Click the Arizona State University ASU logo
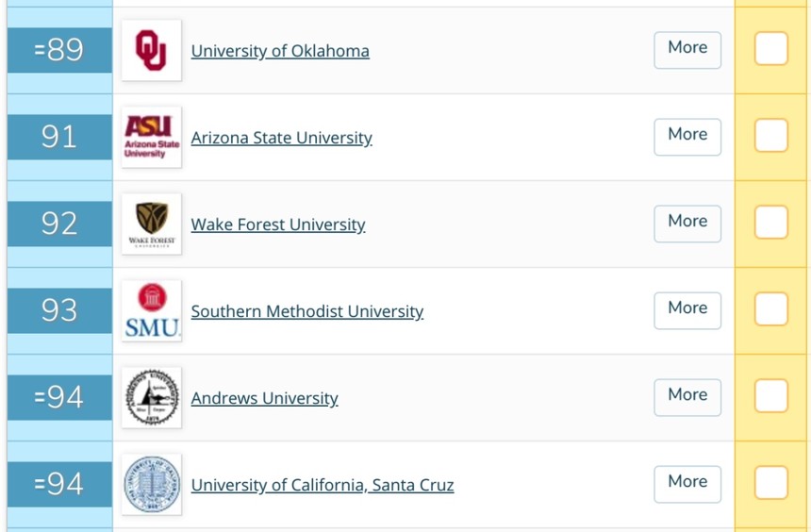Image resolution: width=811 pixels, height=532 pixels. point(152,137)
